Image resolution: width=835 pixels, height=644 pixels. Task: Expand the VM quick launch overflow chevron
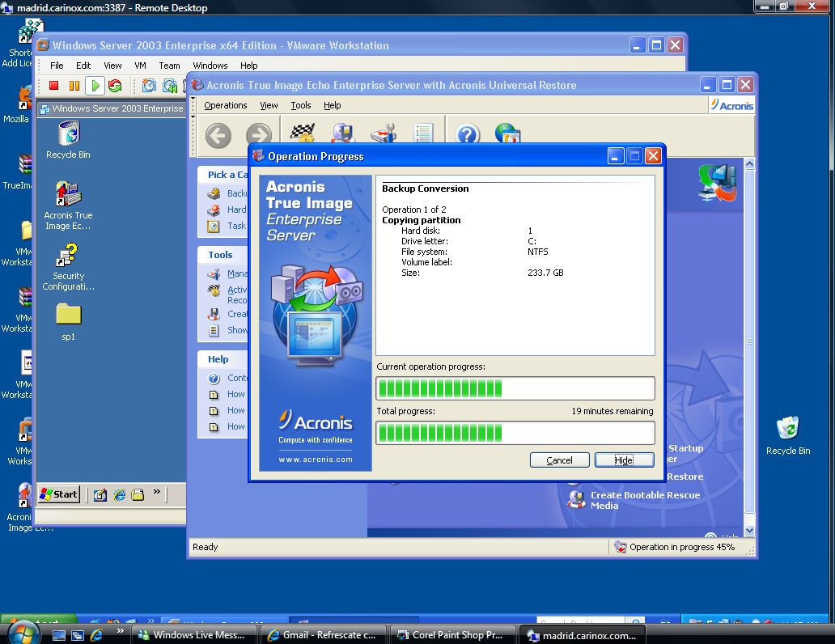[157, 492]
